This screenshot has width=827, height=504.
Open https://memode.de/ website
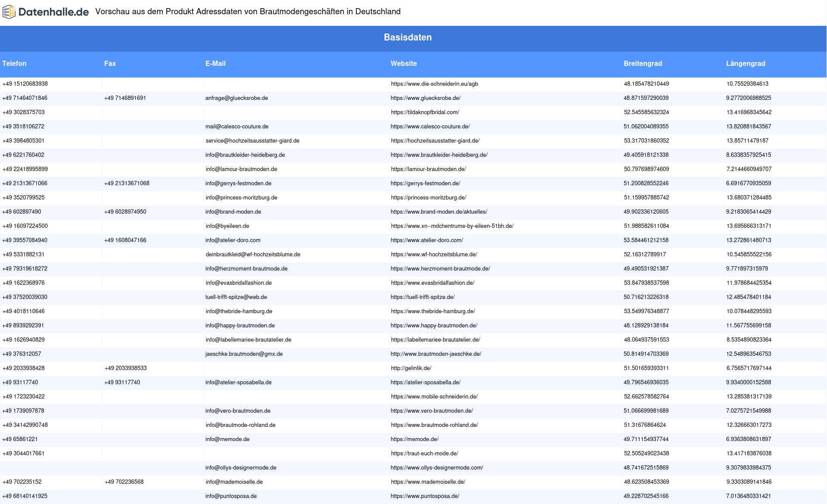(x=414, y=439)
